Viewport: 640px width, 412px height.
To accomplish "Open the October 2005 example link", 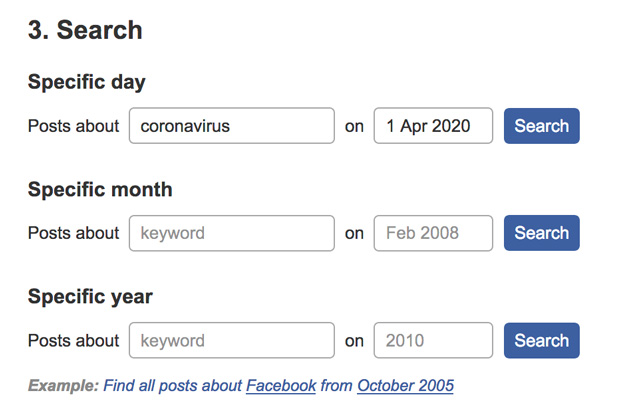I will click(405, 385).
